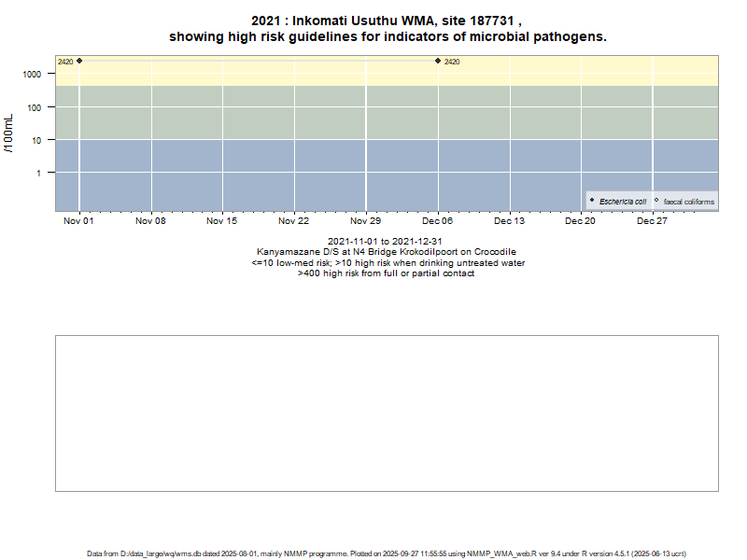Click the Nov 29 x-axis label

[x=365, y=221]
